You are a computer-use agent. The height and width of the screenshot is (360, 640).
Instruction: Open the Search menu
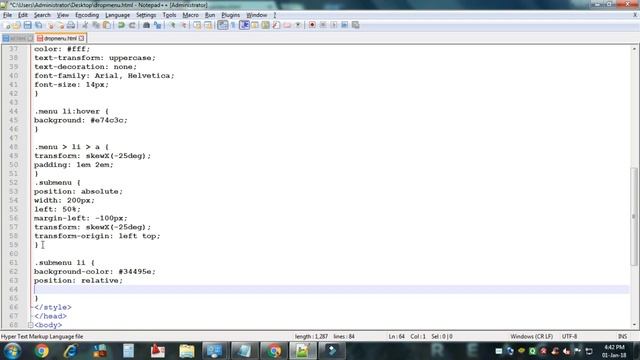click(42, 15)
